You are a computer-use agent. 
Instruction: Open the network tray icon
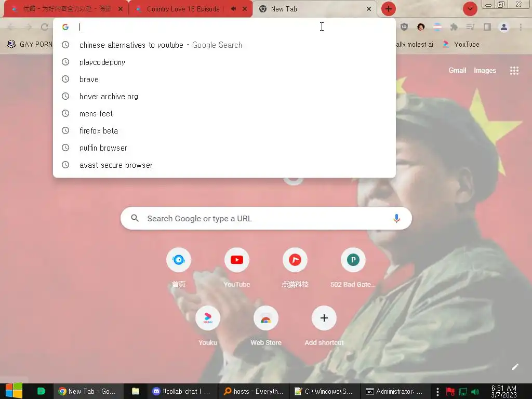click(x=463, y=392)
